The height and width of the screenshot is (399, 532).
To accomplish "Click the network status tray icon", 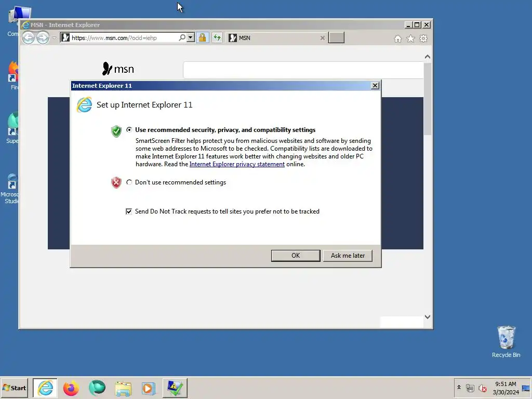I will [470, 388].
